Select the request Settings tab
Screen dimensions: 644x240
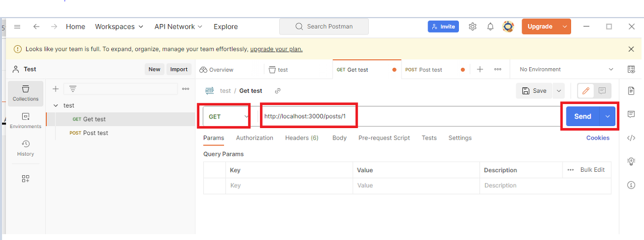pos(460,138)
